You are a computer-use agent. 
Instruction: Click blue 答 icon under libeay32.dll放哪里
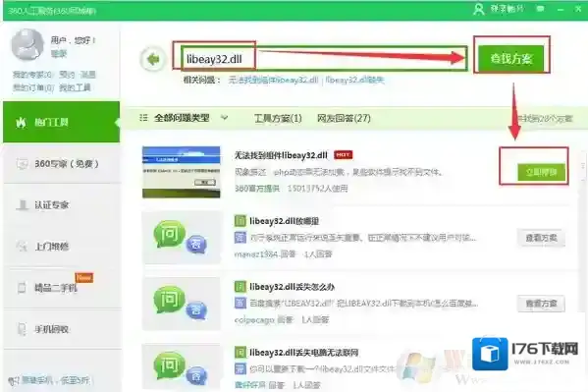240,238
